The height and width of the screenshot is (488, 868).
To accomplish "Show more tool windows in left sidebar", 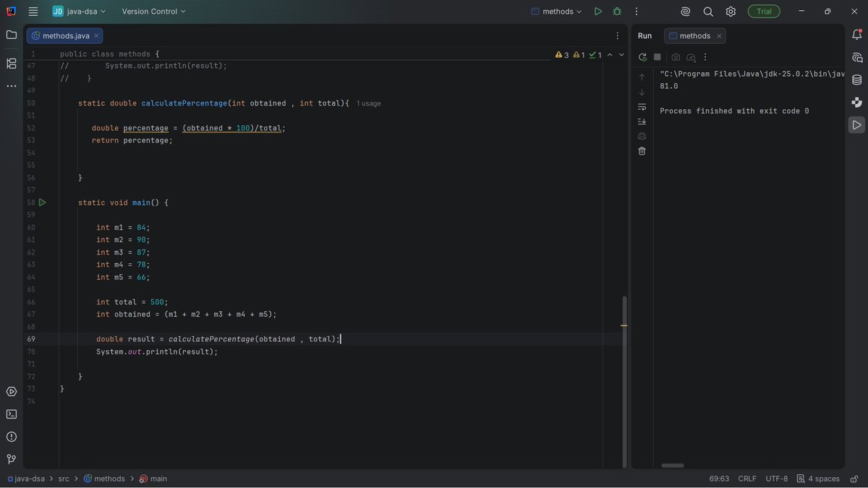I will point(12,86).
